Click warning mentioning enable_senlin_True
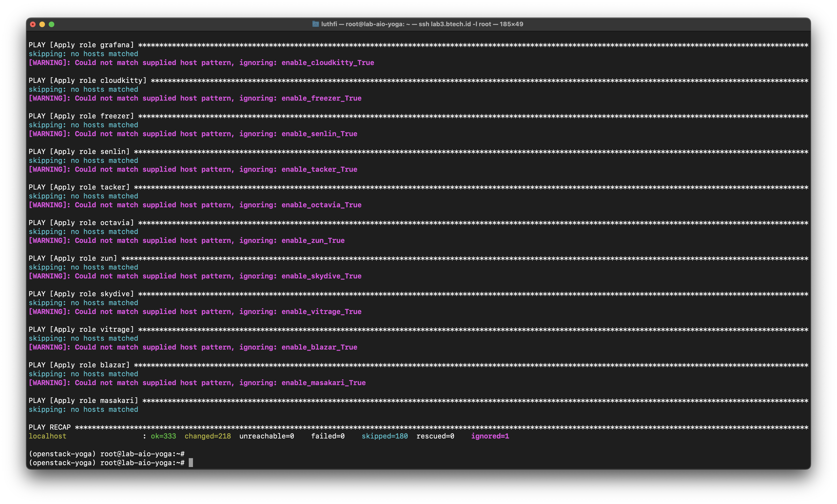The image size is (837, 504). click(x=193, y=134)
